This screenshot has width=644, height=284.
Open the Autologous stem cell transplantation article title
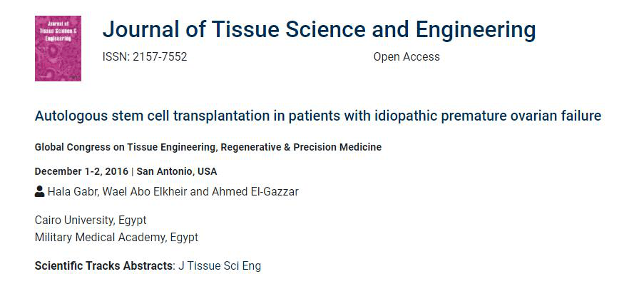318,116
